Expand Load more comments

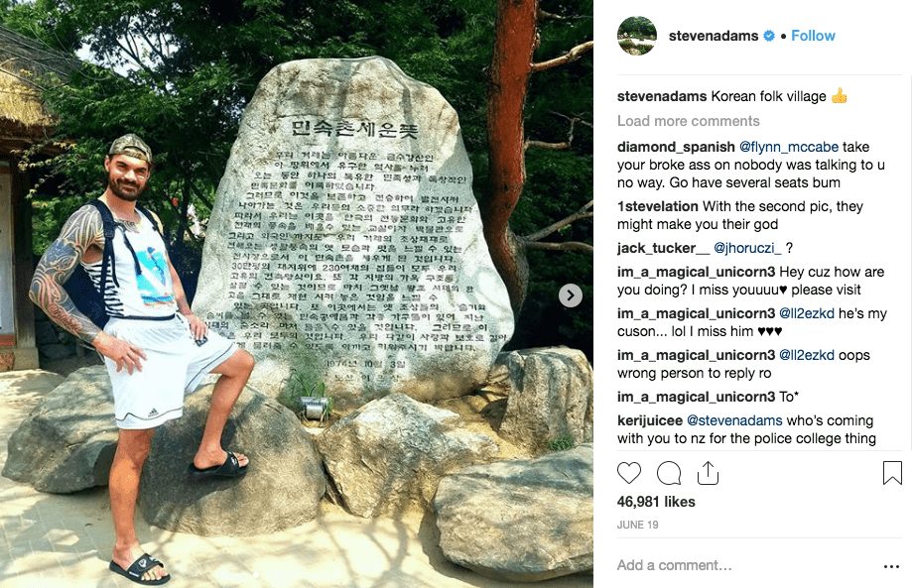(688, 121)
